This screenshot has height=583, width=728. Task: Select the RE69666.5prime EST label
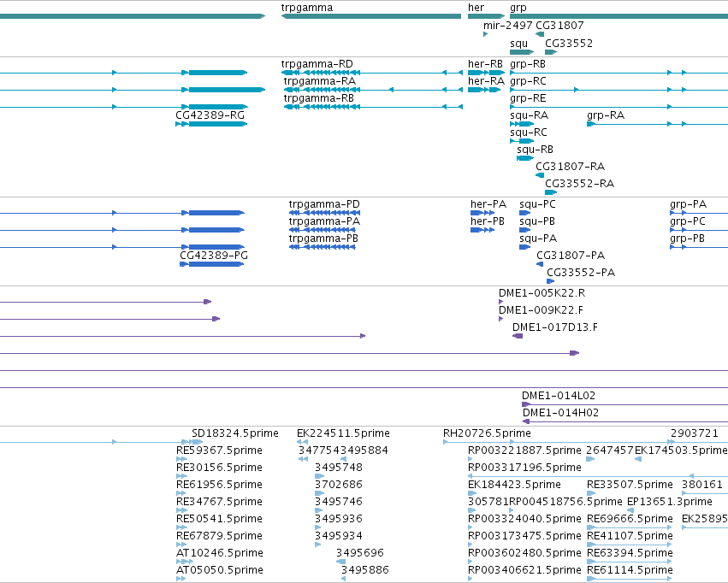pos(630,520)
